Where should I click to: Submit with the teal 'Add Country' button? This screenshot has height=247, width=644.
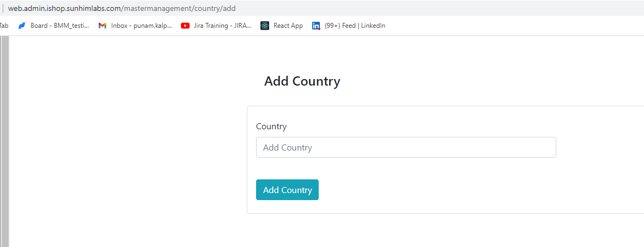pos(287,190)
